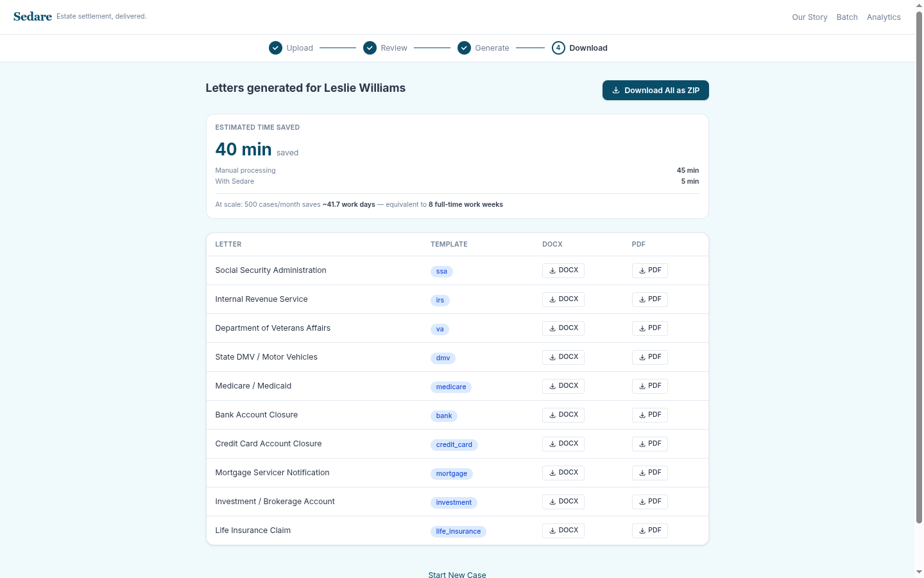Download Veterans Affairs letter as DOCX

pos(563,328)
